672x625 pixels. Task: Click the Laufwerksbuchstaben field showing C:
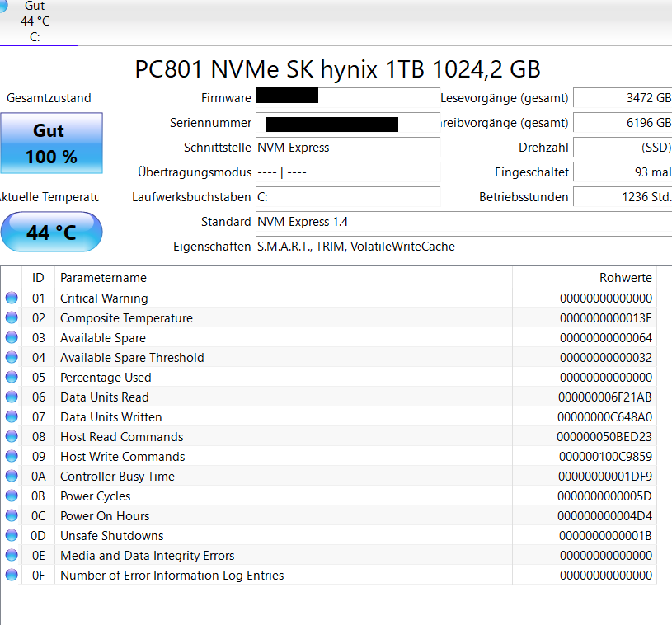tap(348, 197)
